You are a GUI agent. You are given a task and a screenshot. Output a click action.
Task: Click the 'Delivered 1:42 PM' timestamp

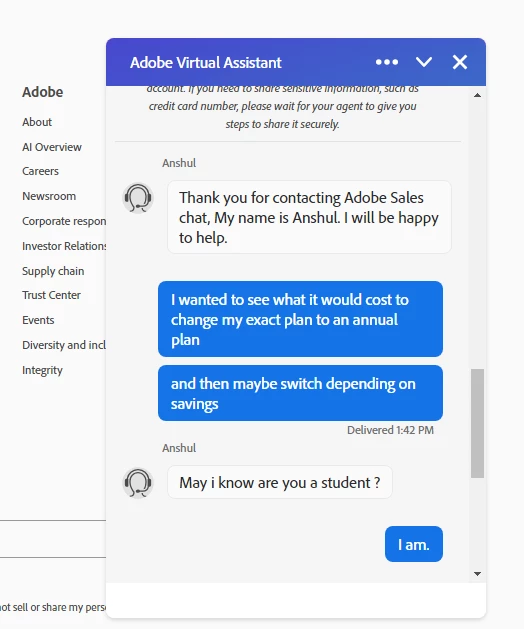point(390,430)
